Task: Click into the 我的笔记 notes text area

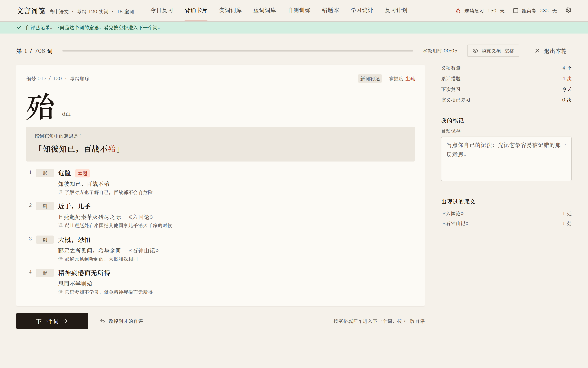Action: pos(506,159)
